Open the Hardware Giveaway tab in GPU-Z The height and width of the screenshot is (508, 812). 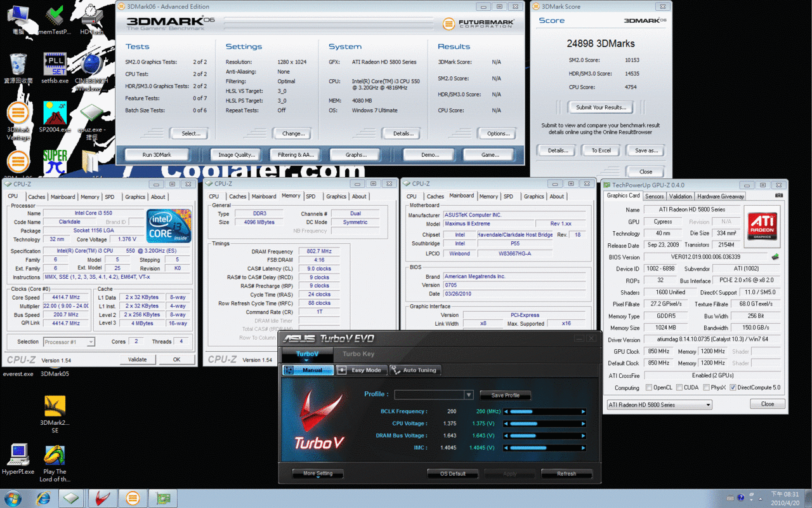click(x=721, y=196)
